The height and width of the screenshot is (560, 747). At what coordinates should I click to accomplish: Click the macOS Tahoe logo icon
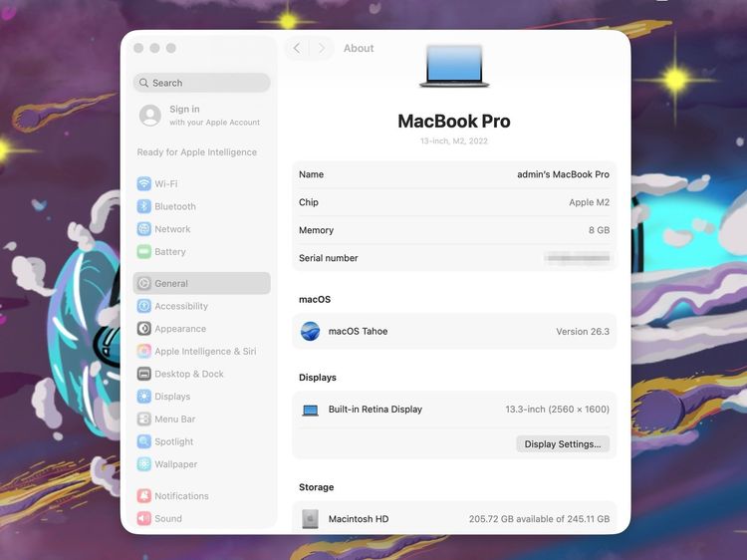click(x=310, y=331)
